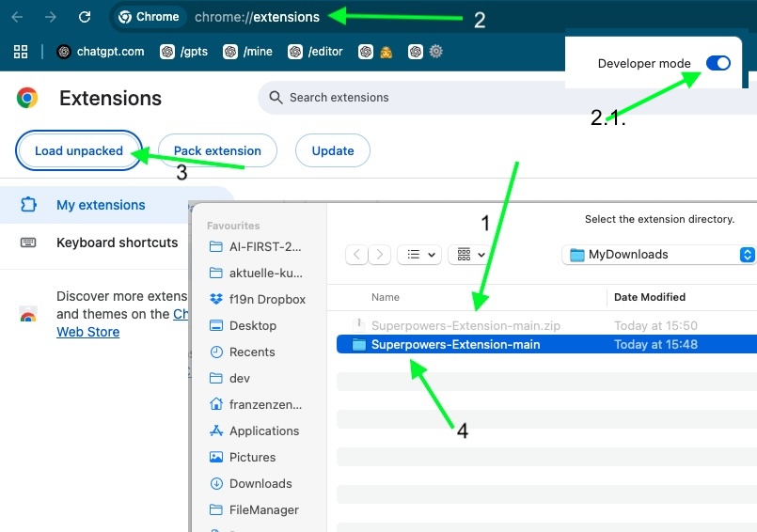The height and width of the screenshot is (532, 757).
Task: Open the Web Store link
Action: [87, 332]
